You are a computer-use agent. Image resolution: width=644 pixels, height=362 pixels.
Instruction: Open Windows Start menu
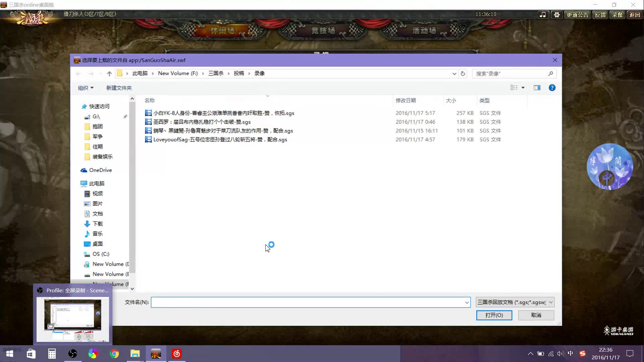click(x=10, y=354)
